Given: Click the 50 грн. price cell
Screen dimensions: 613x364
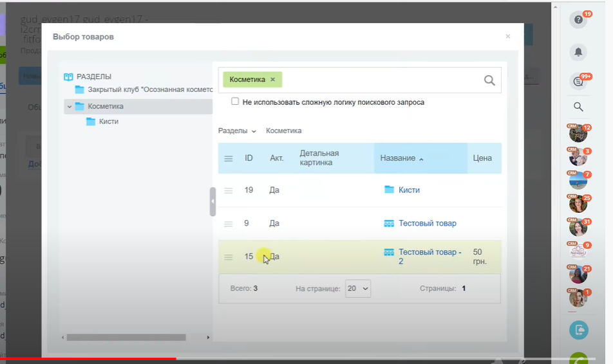Looking at the screenshot, I should click(480, 257).
